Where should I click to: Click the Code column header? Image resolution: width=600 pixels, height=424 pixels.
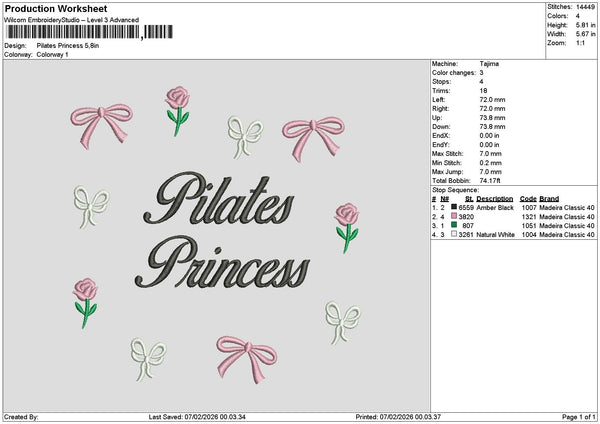528,198
